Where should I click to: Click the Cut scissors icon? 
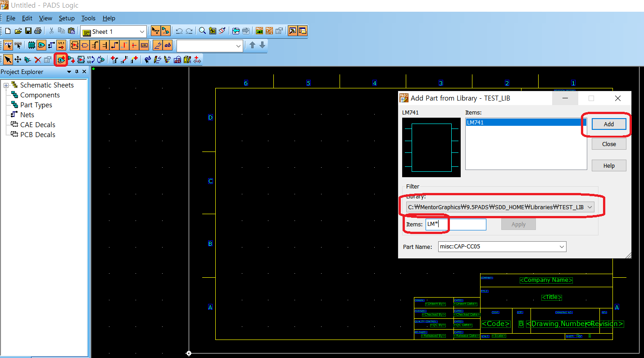tap(51, 31)
